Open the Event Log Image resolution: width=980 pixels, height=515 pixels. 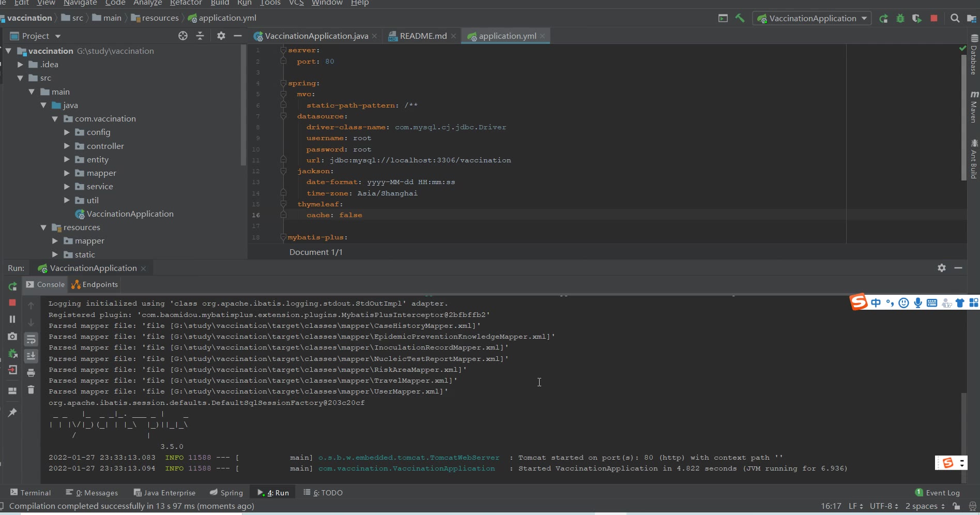(x=937, y=493)
